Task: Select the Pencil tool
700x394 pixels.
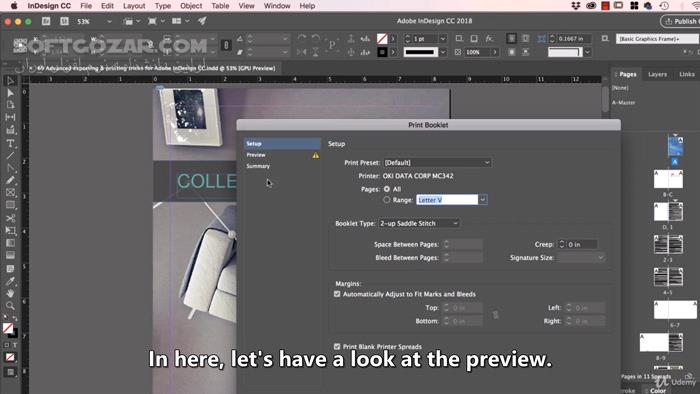Action: coord(10,181)
